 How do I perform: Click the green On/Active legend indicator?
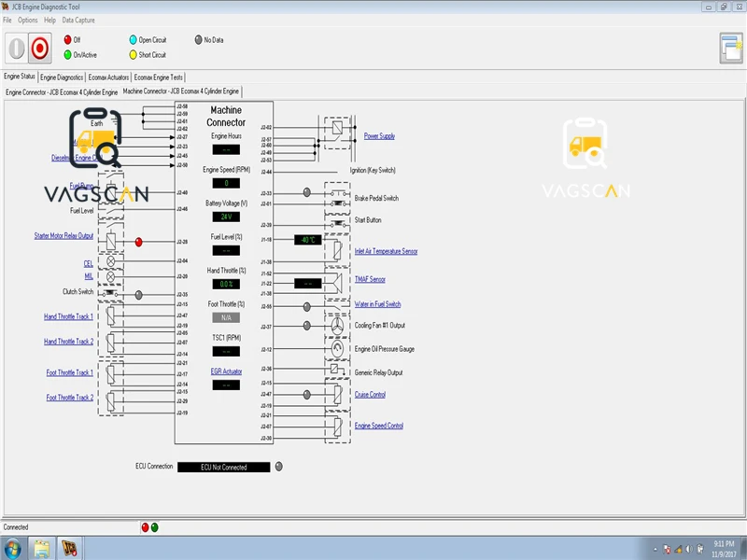[x=67, y=55]
